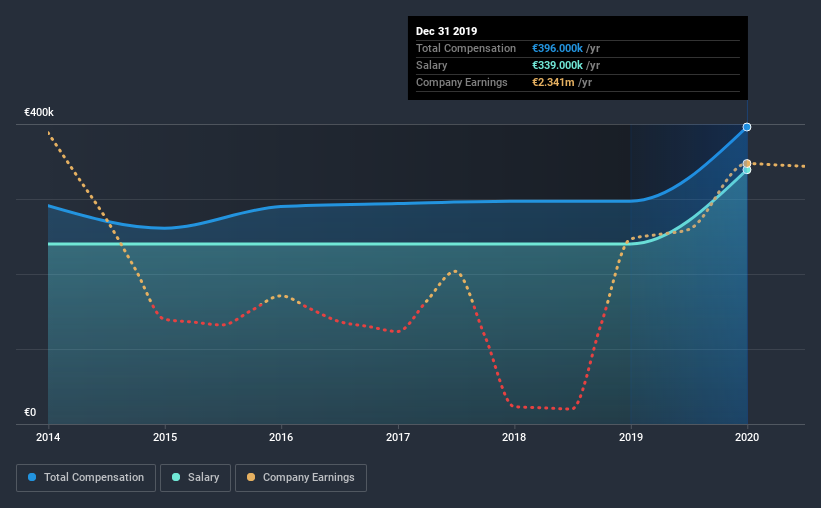Click Total Compensation label in tooltip

466,48
